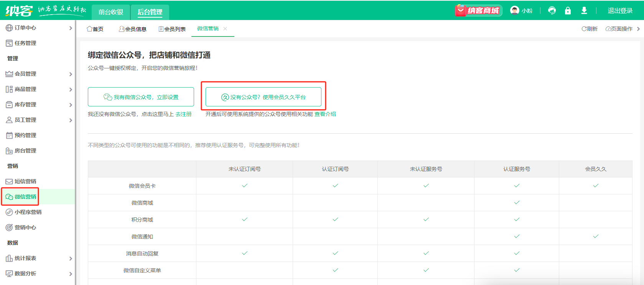The height and width of the screenshot is (285, 644).
Task: Expand the 商品管理 submenu arrow
Action: click(71, 89)
